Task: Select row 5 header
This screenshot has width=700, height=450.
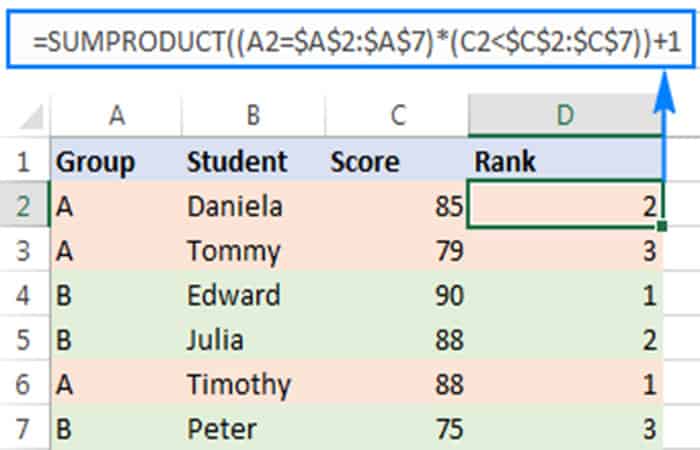Action: click(25, 339)
